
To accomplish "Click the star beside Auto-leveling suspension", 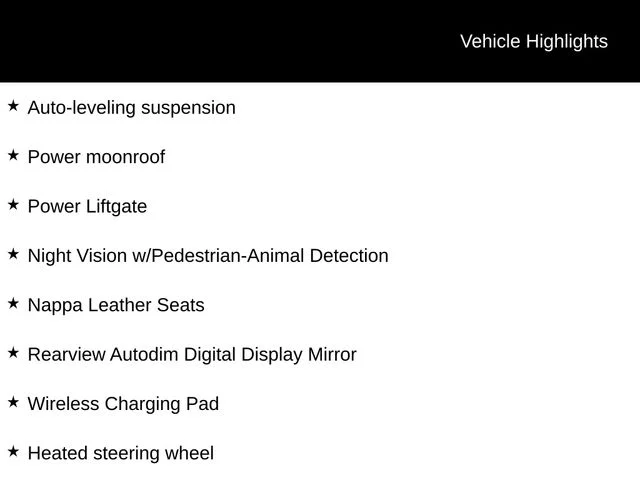I will tap(13, 106).
